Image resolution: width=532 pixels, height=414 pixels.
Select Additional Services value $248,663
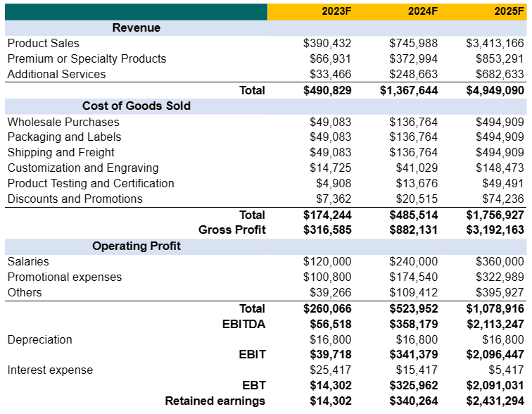pyautogui.click(x=414, y=74)
